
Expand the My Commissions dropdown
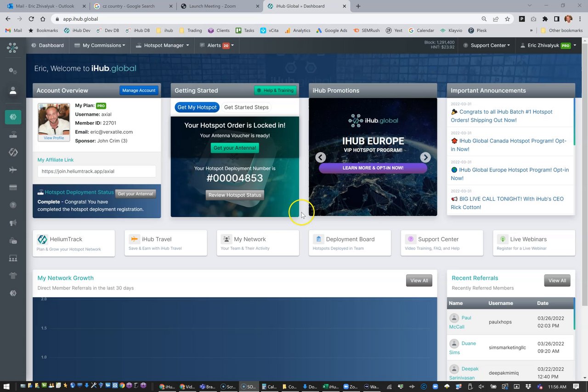pos(100,45)
